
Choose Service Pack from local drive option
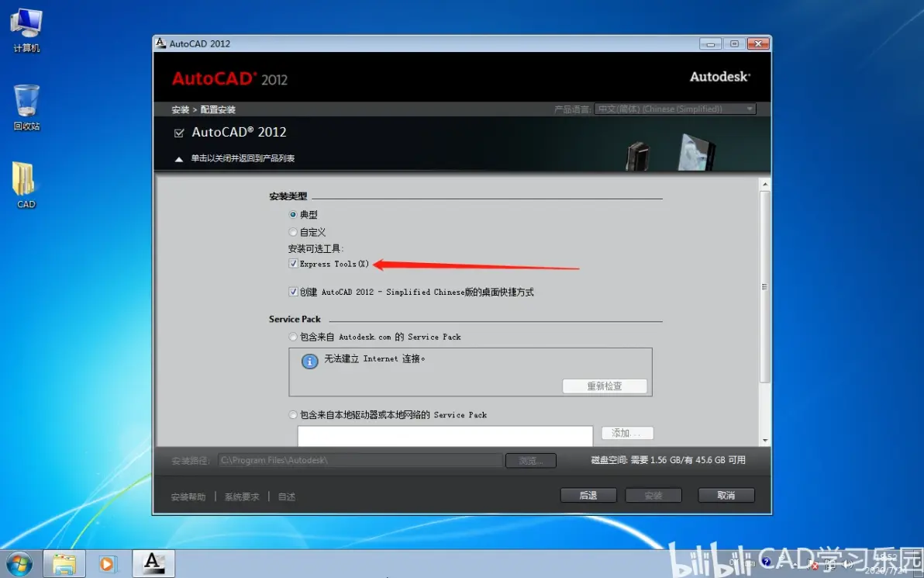(x=293, y=414)
